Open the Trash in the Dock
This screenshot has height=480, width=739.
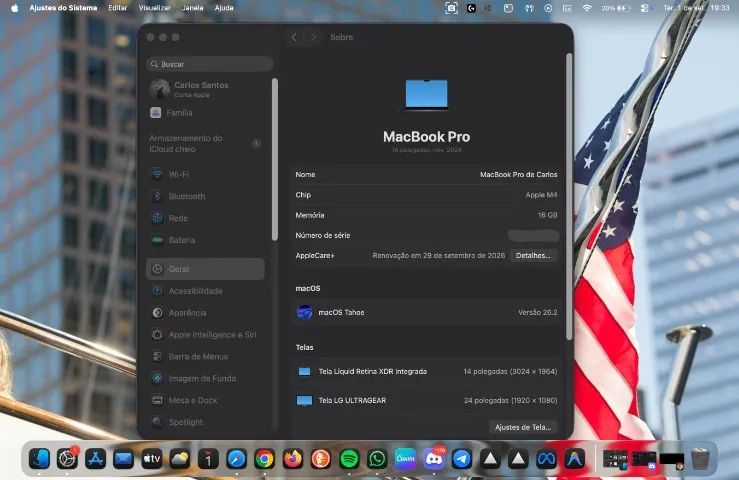coord(700,459)
